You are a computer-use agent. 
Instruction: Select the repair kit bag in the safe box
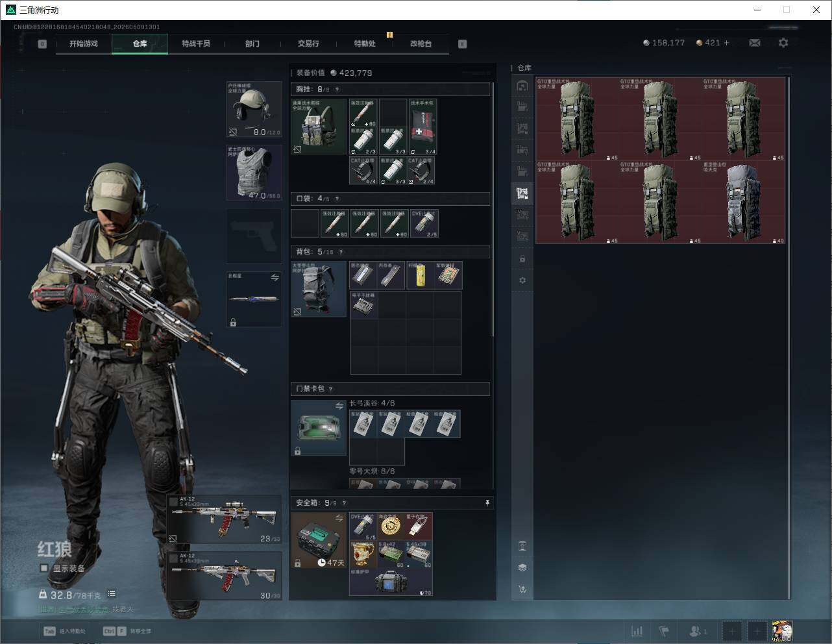click(391, 582)
